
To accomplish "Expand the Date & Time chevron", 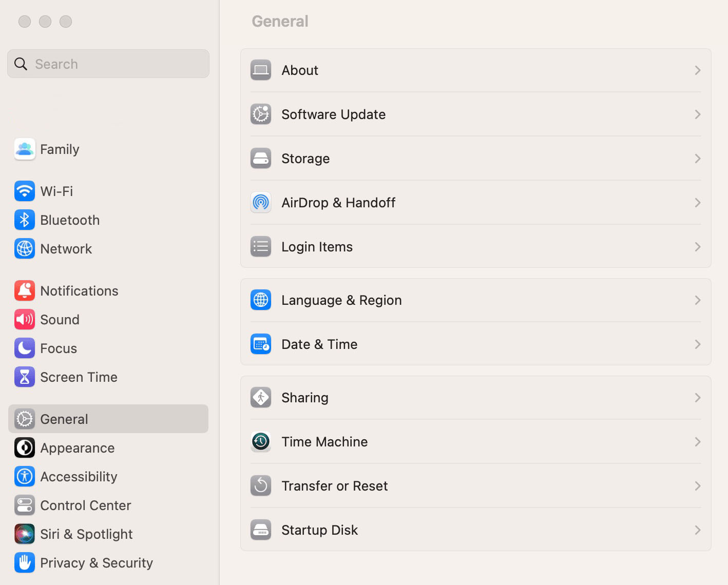I will click(x=697, y=344).
